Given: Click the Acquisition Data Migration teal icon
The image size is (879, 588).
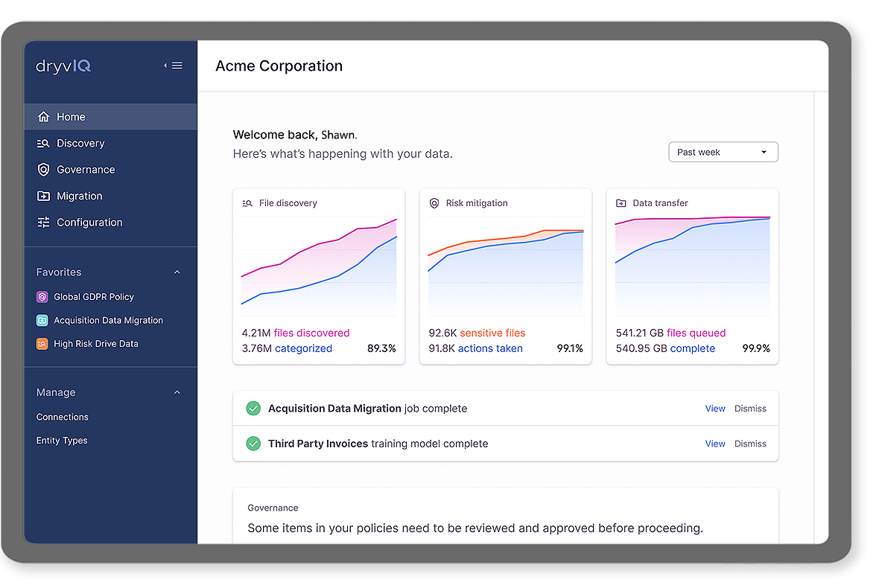Looking at the screenshot, I should pos(42,321).
